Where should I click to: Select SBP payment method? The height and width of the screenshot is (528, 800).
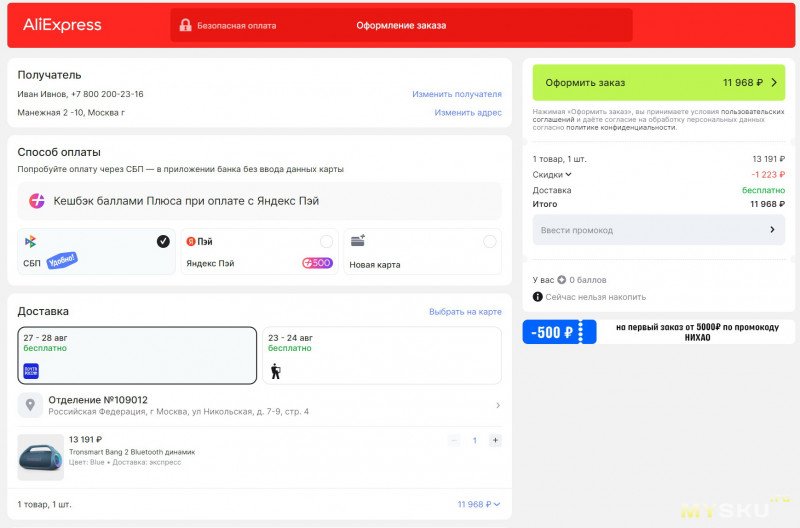coord(96,252)
